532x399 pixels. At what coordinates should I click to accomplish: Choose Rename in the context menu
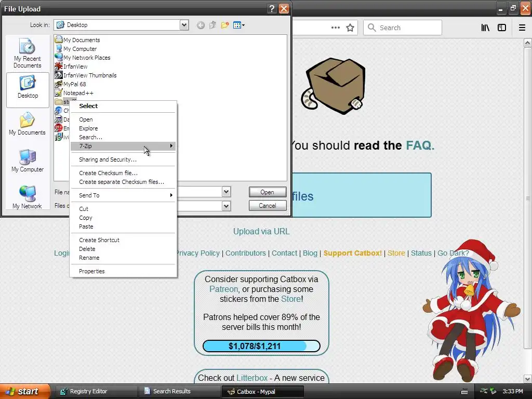pyautogui.click(x=123, y=258)
